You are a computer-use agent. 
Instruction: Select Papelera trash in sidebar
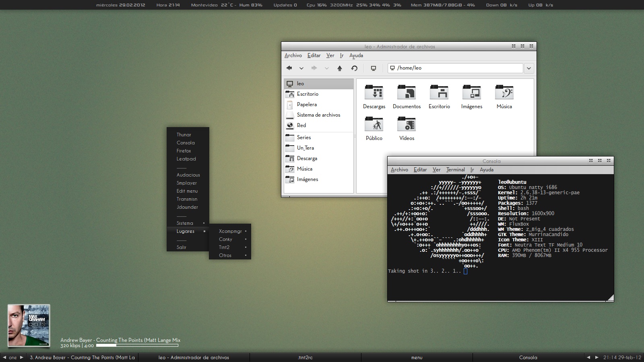[319, 105]
